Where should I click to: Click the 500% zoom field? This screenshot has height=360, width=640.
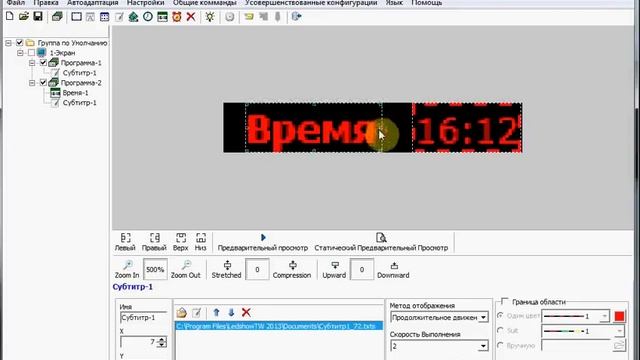[155, 269]
